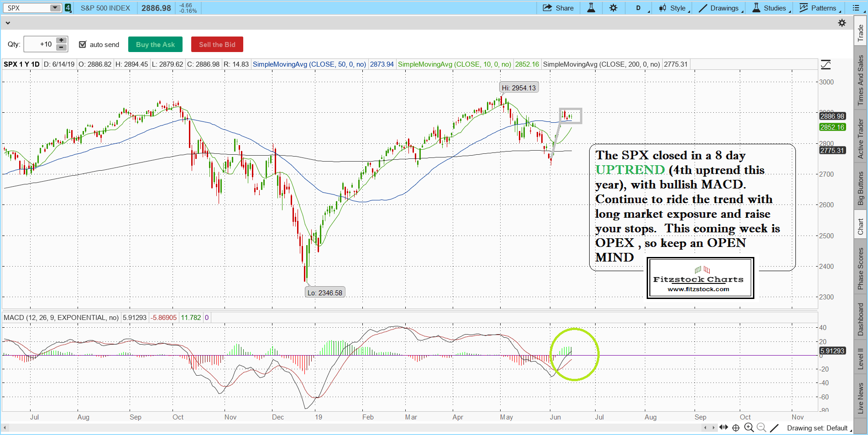Image resolution: width=868 pixels, height=435 pixels.
Task: Click the zoom out magnifier icon
Action: point(761,428)
